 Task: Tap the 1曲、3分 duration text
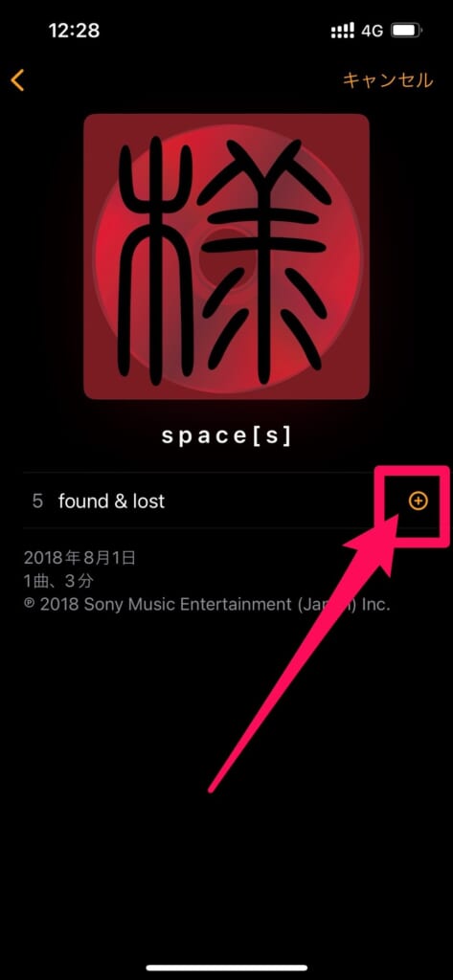point(58,581)
